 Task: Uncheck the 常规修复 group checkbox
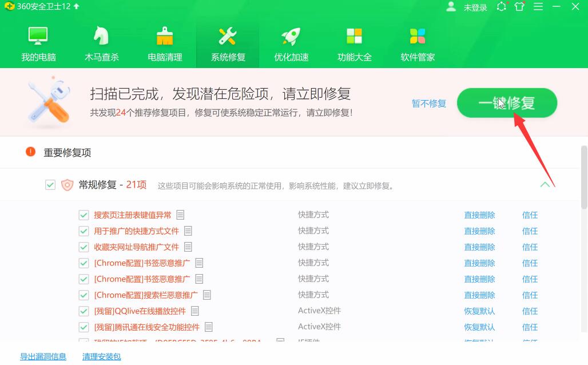tap(50, 185)
